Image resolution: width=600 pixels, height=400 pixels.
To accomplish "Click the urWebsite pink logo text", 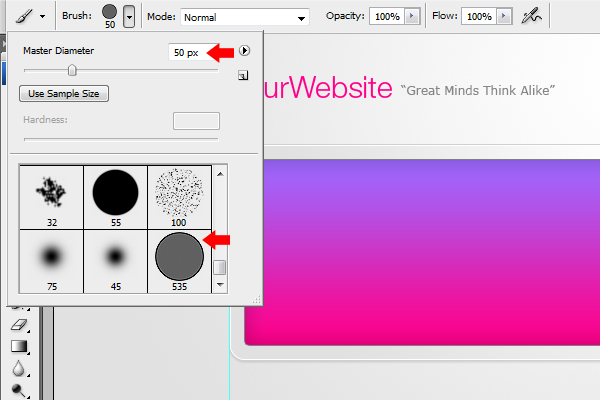I will pos(328,88).
